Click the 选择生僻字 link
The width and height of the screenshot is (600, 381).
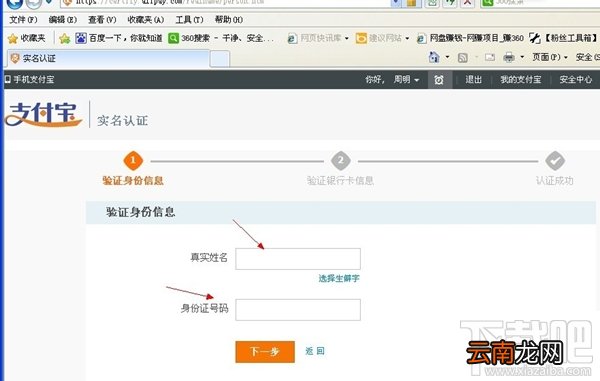pyautogui.click(x=339, y=278)
